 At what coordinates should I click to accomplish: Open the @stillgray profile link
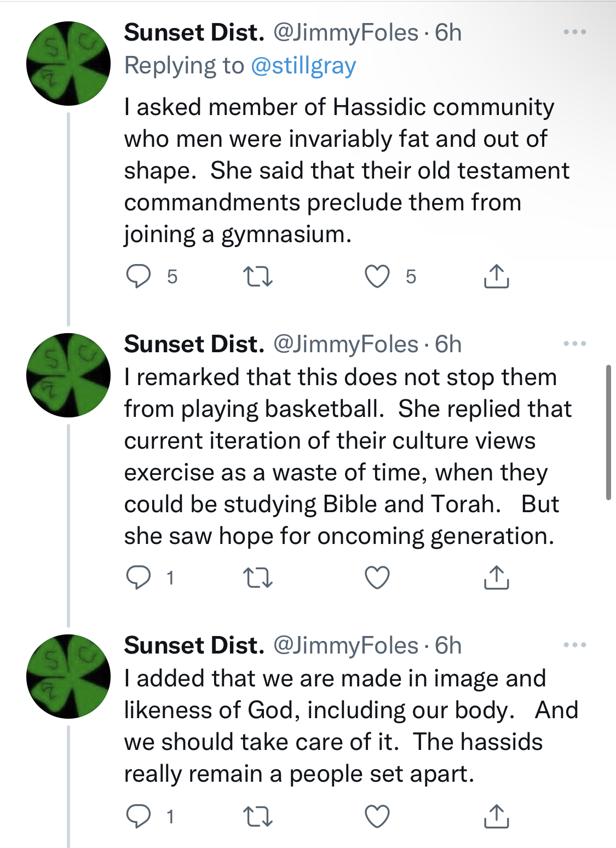[x=303, y=66]
